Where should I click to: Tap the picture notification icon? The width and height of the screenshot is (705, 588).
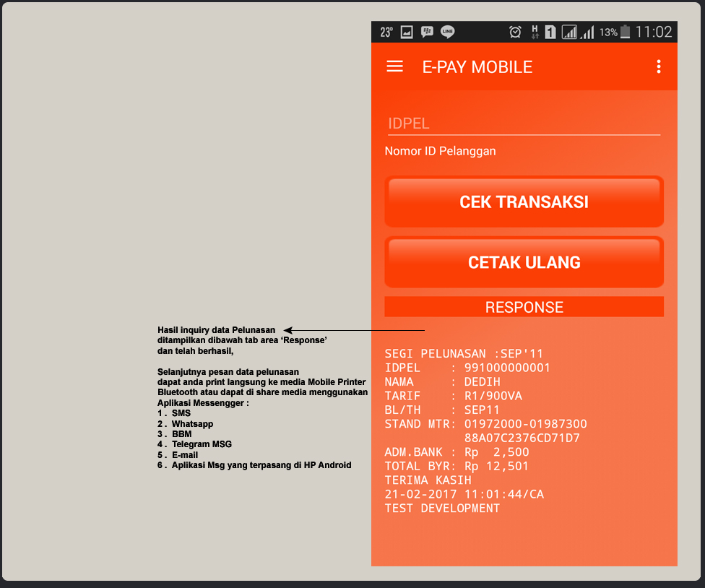[407, 32]
